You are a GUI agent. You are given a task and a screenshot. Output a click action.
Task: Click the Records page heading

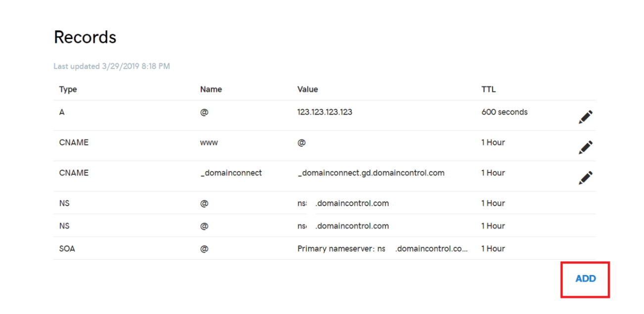[x=85, y=38]
